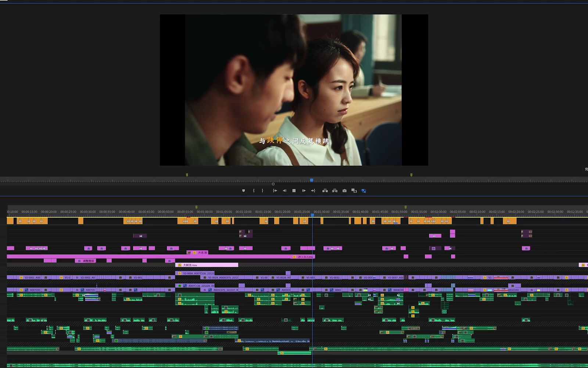Export a frame with the camera icon

click(x=344, y=191)
